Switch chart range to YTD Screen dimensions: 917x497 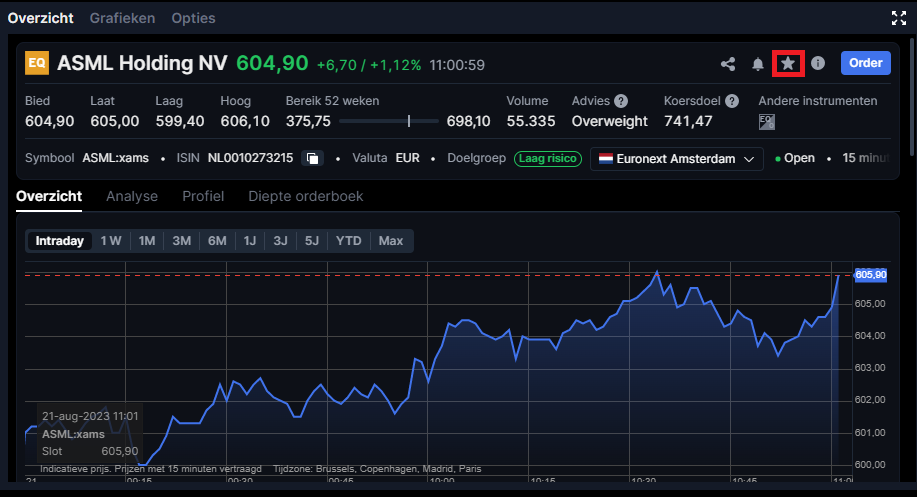[x=349, y=241]
